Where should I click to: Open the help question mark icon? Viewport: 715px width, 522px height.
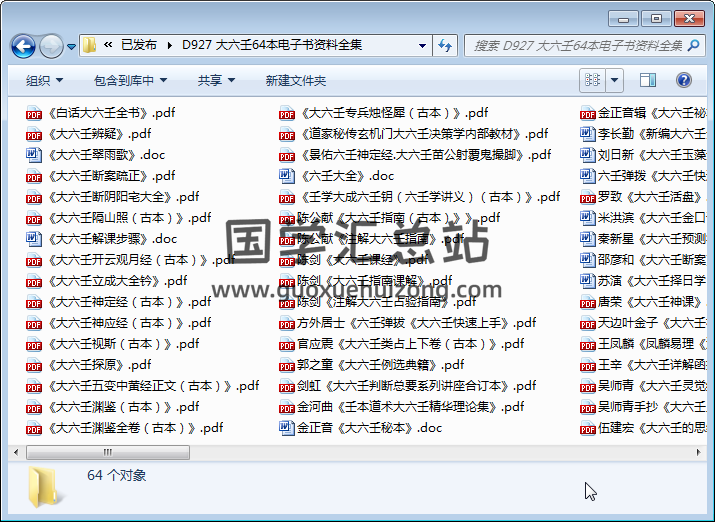click(x=685, y=80)
